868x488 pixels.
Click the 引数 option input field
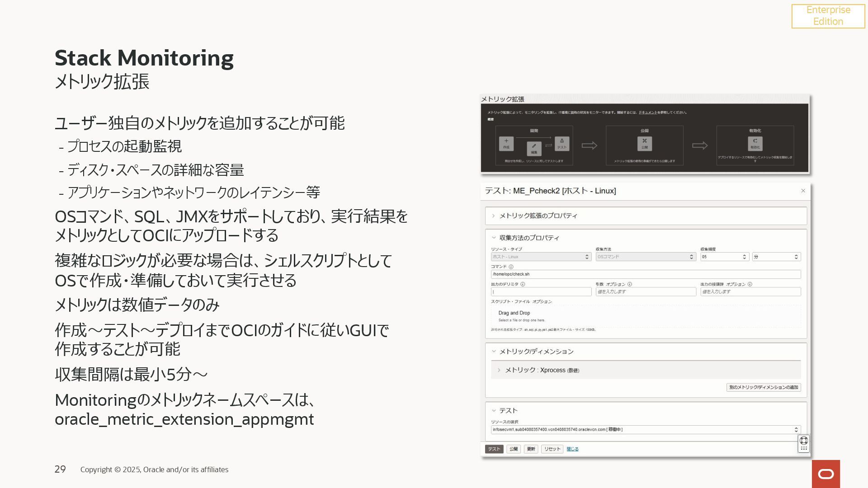point(646,292)
